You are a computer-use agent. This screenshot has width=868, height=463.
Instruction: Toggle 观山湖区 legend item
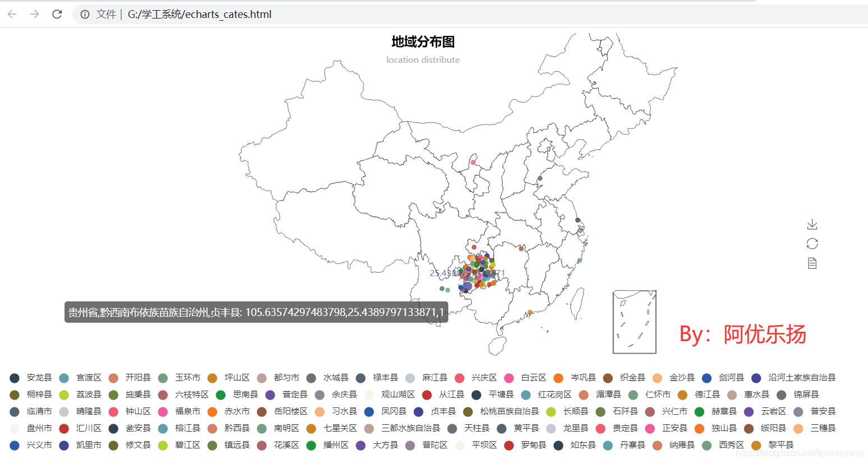pyautogui.click(x=389, y=395)
